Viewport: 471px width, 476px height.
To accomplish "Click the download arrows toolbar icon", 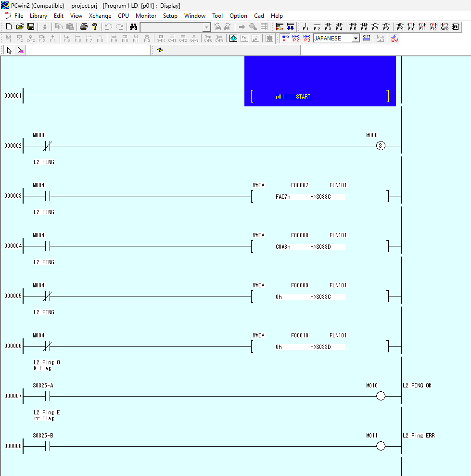I will click(x=291, y=27).
